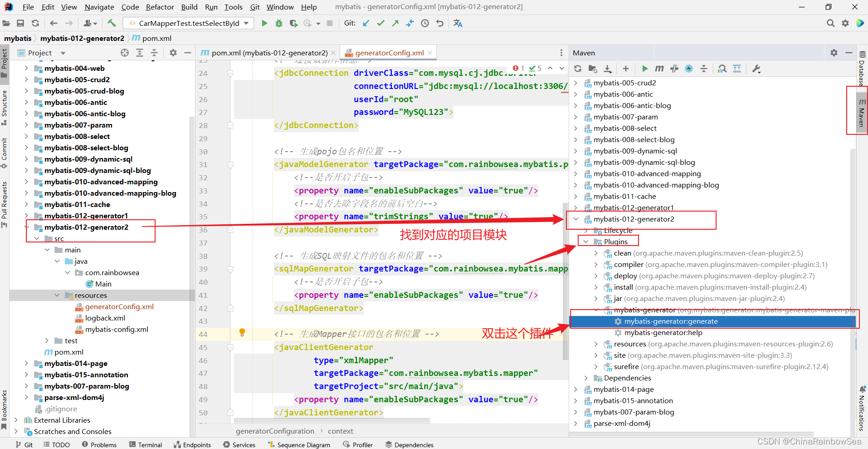868x449 pixels.
Task: Click the Build Project hammer icon
Action: tap(112, 23)
